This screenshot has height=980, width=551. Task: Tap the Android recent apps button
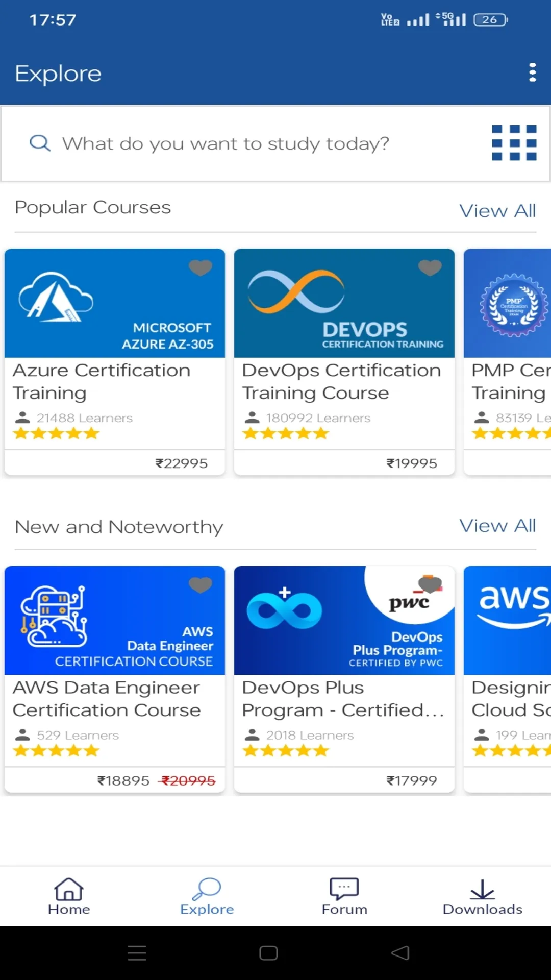[137, 953]
